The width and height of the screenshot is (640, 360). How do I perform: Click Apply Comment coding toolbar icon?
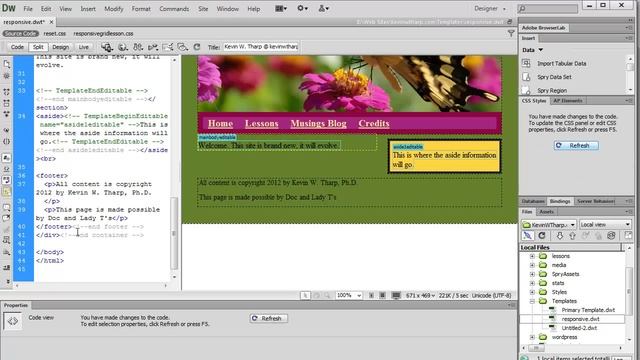coord(7,207)
